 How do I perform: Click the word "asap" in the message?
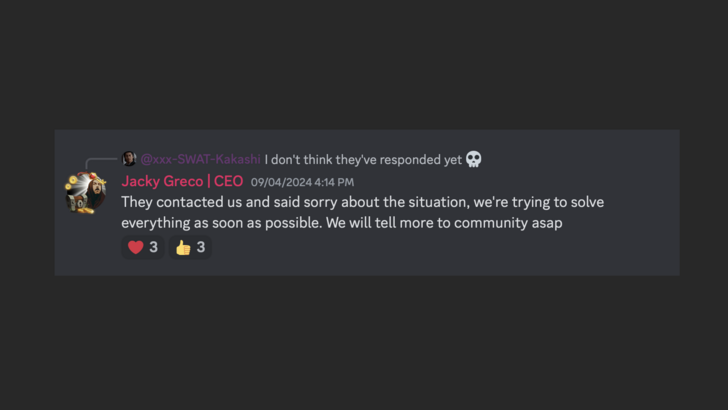point(547,223)
